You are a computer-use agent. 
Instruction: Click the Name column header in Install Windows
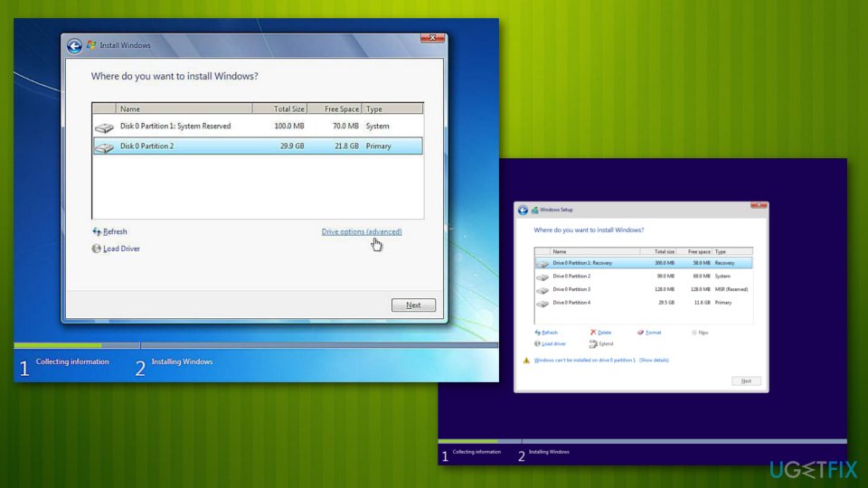click(184, 108)
